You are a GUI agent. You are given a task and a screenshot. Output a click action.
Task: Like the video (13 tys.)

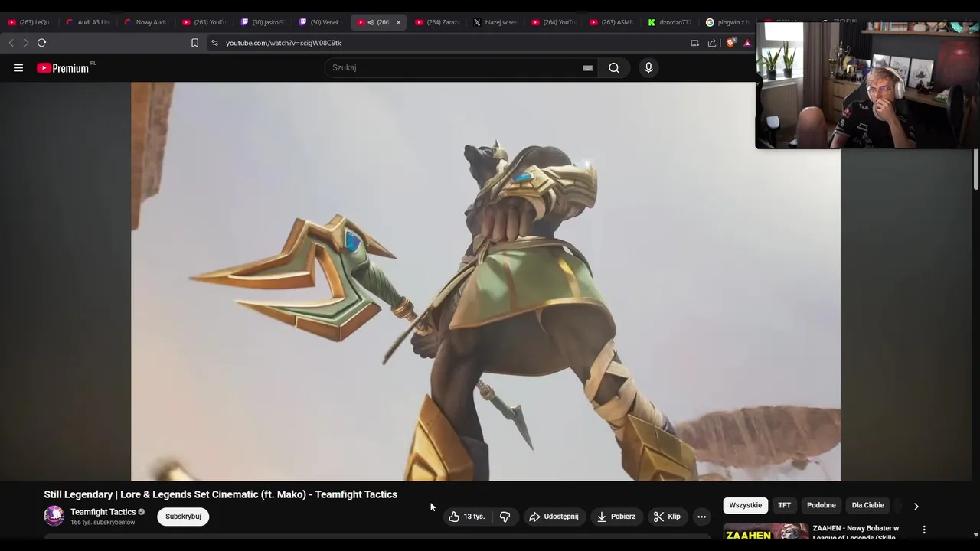pos(466,517)
